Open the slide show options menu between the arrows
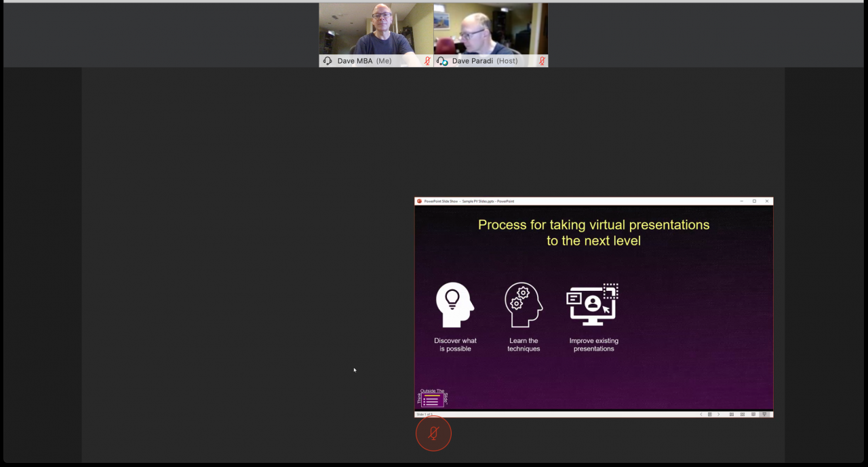Viewport: 868px width, 467px height. click(710, 414)
